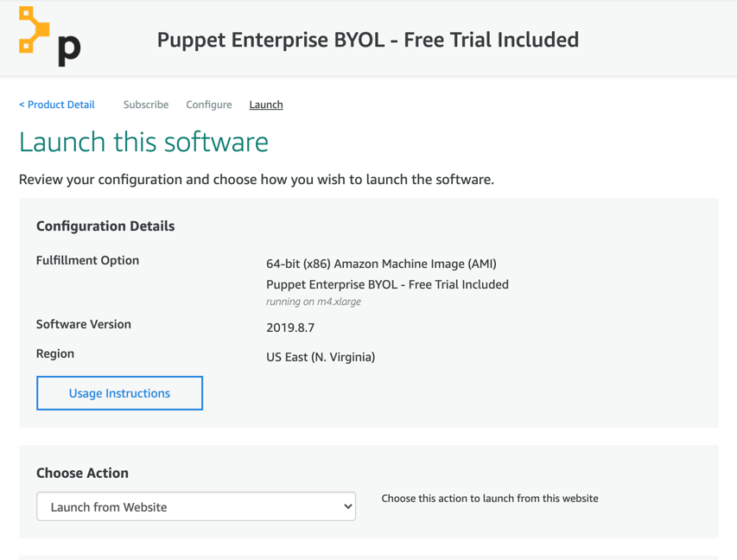Viewport: 737px width, 560px height.
Task: Click the running on m4.xlarge text
Action: (314, 302)
